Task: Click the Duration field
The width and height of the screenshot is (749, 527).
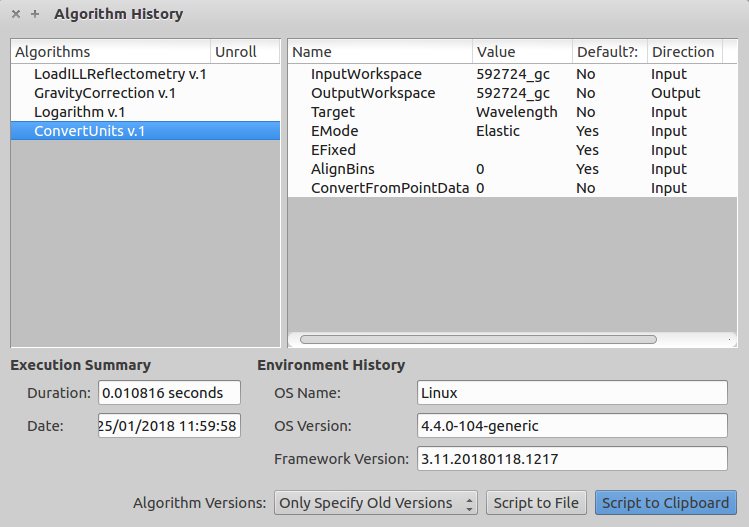Action: 168,393
